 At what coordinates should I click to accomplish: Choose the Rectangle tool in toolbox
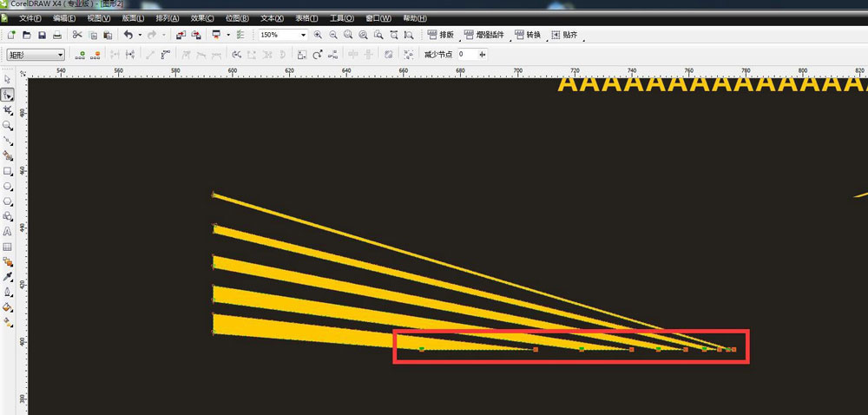[x=8, y=171]
